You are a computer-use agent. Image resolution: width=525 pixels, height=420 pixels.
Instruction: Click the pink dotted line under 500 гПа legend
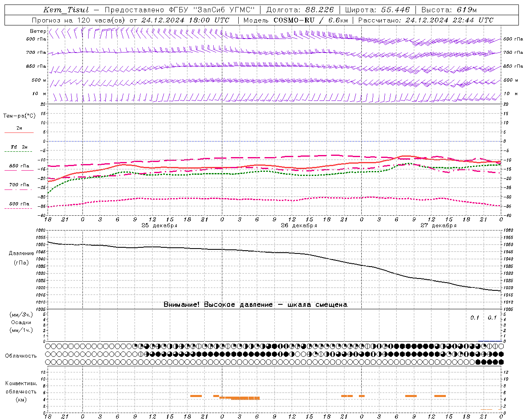pos(18,208)
